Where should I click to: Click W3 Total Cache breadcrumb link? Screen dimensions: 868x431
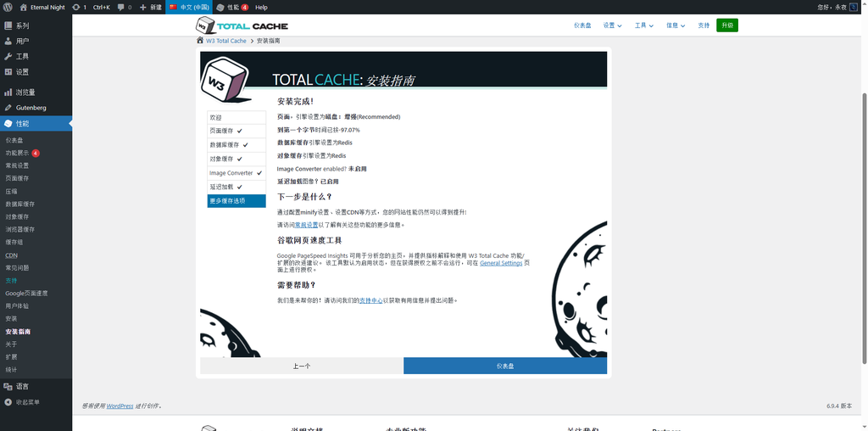[x=226, y=41]
